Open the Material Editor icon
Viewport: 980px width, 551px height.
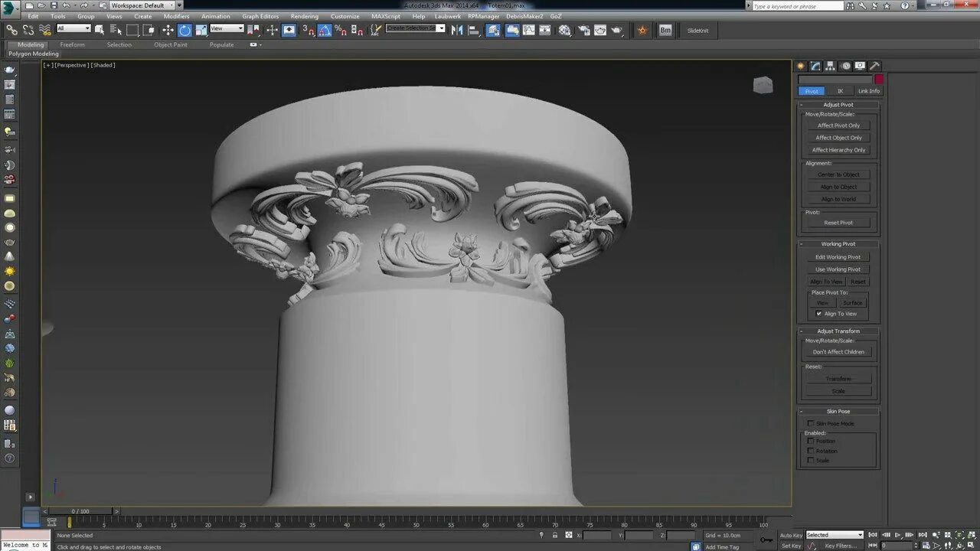coord(564,31)
